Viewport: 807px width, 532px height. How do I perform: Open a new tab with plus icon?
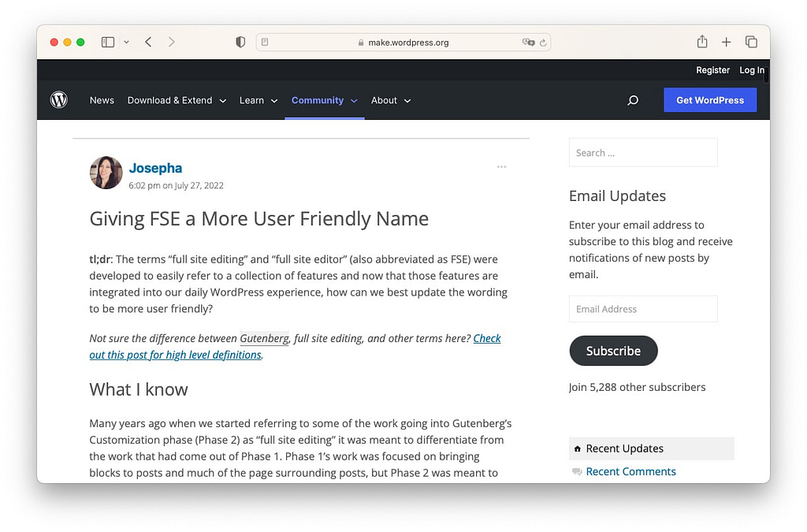click(x=726, y=42)
